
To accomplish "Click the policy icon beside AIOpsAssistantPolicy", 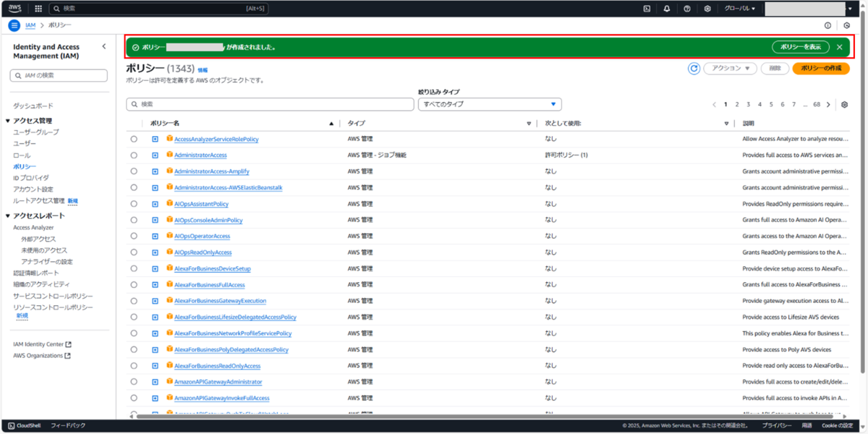I will [x=170, y=203].
